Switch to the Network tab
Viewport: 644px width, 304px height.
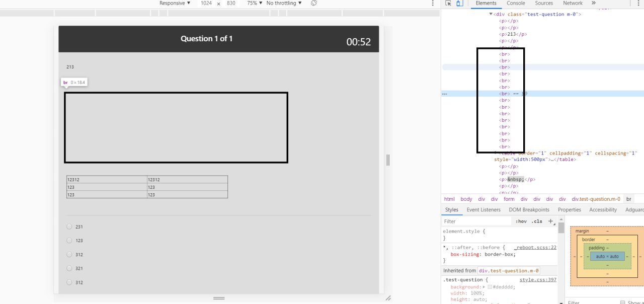[573, 3]
